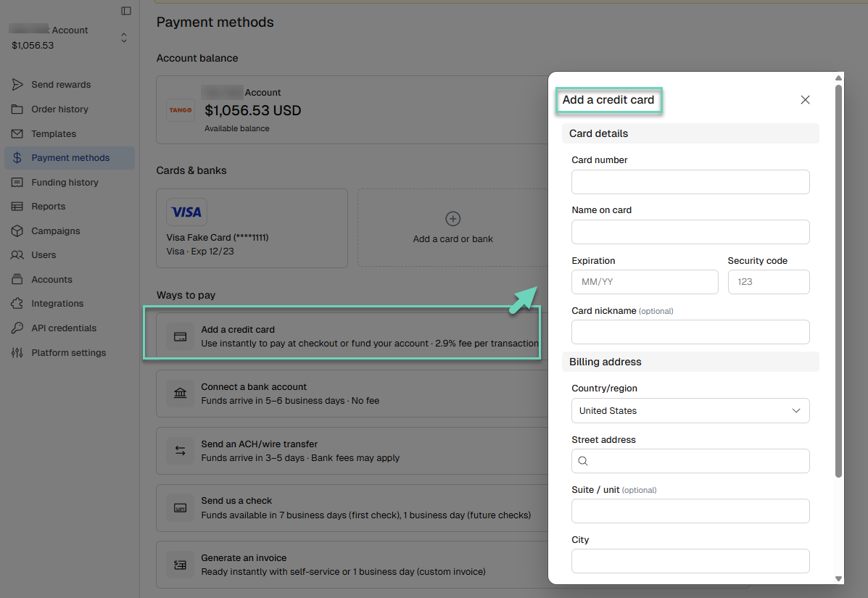Select Generate an invoice option
The height and width of the screenshot is (598, 868).
click(352, 565)
